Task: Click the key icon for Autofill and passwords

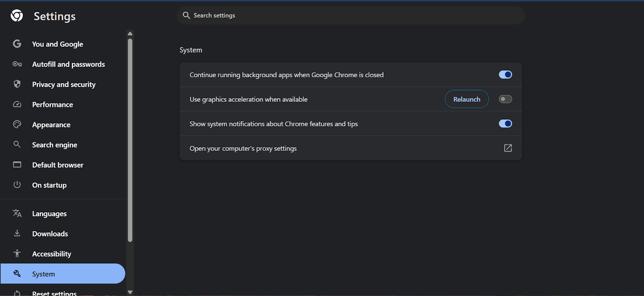Action: pyautogui.click(x=17, y=64)
